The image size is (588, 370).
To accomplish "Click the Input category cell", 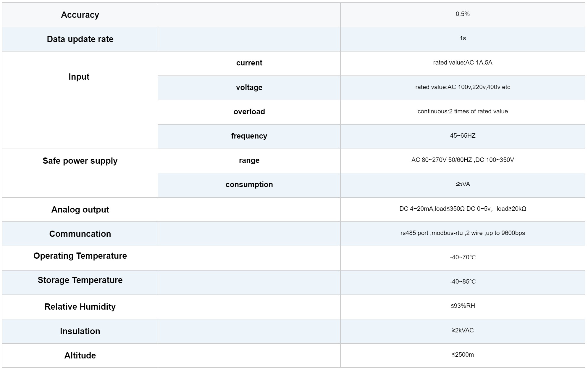I will click(x=79, y=77).
